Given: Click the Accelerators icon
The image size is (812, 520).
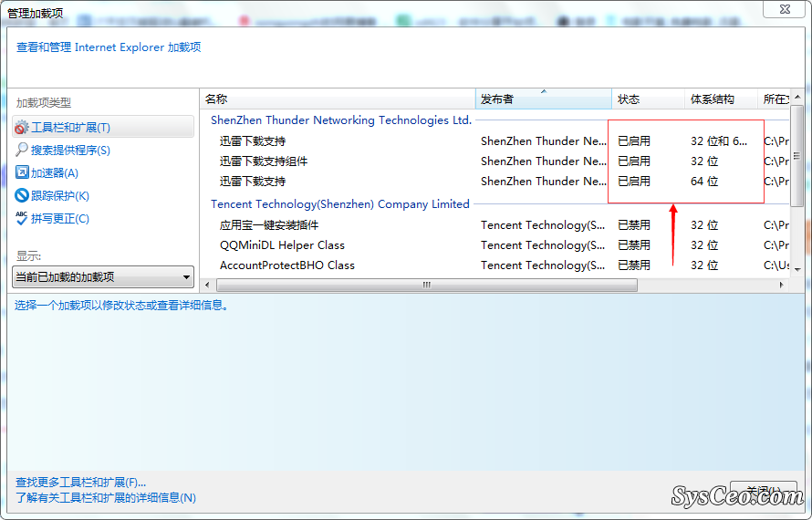Looking at the screenshot, I should (22, 172).
